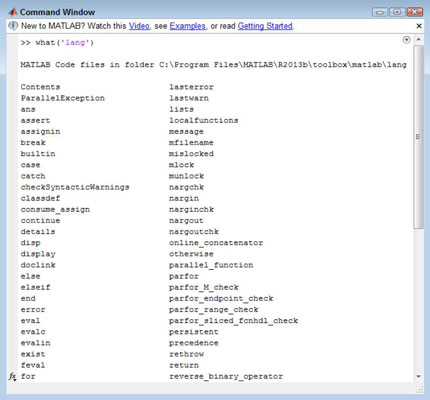This screenshot has height=400, width=430.
Task: Click 'narginchk' entry
Action: [191, 209]
